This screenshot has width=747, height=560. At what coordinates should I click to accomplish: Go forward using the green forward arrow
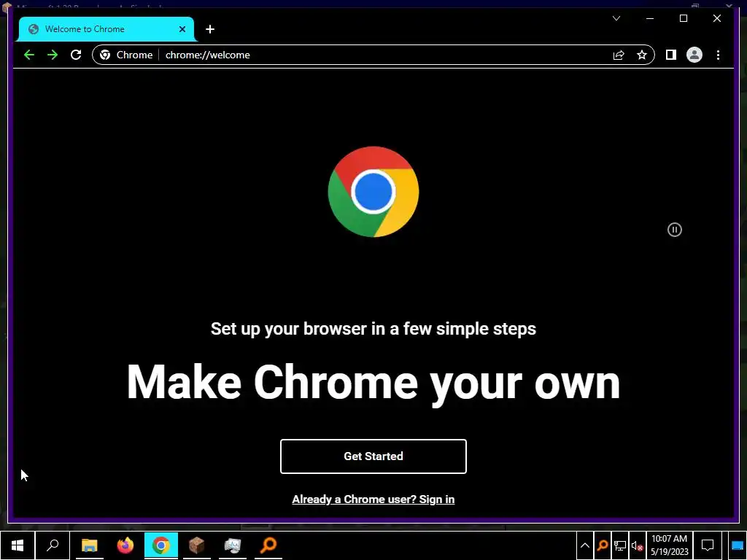pos(53,55)
